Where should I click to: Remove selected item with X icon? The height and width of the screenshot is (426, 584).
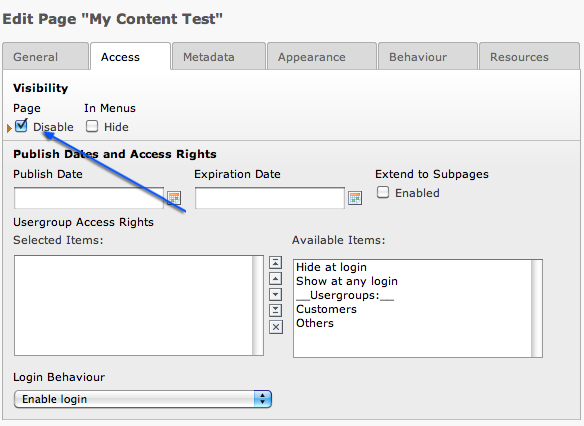coord(276,327)
